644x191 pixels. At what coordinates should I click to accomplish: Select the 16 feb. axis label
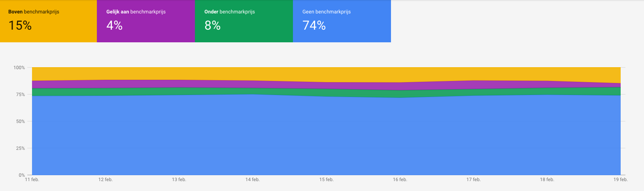pyautogui.click(x=400, y=180)
